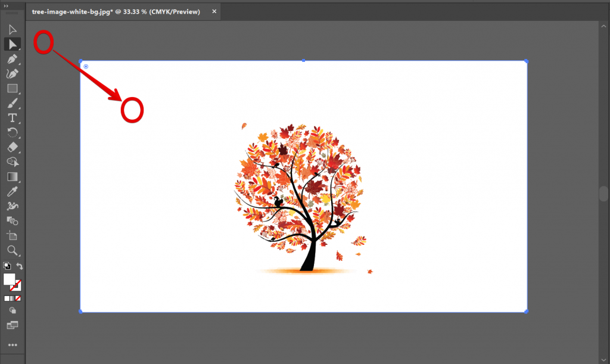Activate the Type tool

(13, 117)
